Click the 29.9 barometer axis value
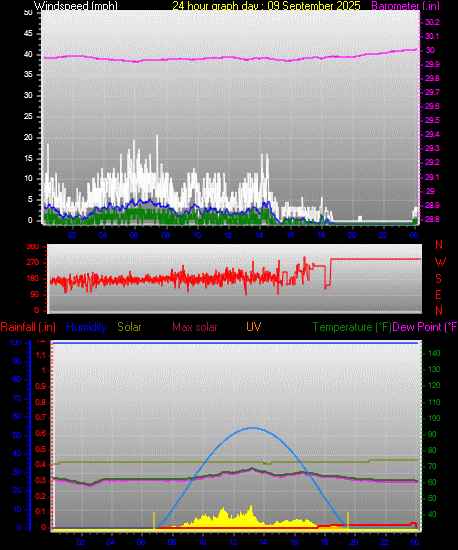 click(432, 64)
